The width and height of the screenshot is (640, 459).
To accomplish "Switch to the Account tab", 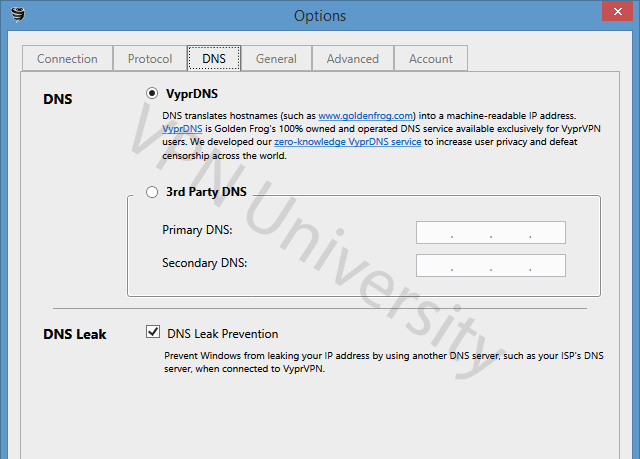I will (431, 59).
